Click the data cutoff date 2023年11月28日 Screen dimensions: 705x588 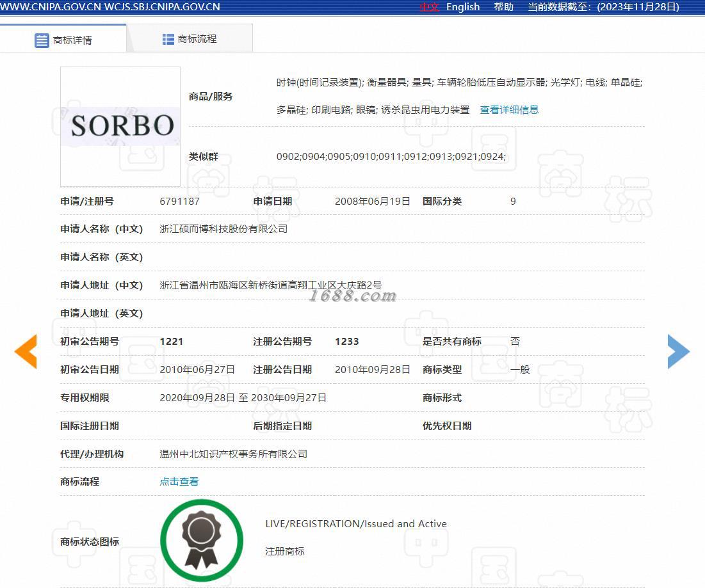[638, 7]
